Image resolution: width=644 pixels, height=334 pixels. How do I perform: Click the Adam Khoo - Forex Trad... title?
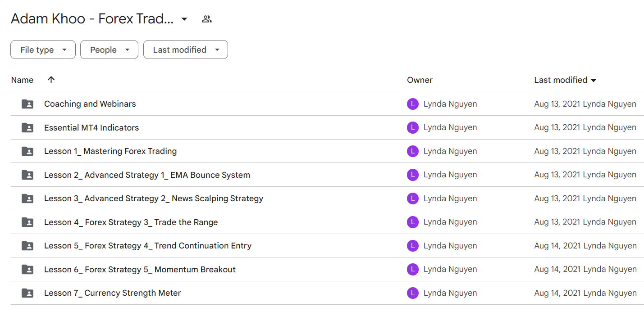click(x=92, y=19)
